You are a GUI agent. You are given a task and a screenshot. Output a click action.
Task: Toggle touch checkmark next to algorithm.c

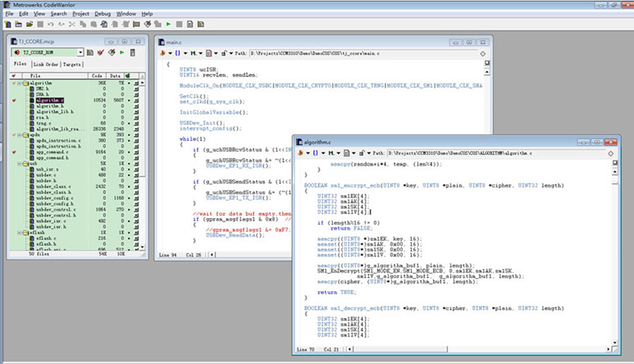[14, 100]
